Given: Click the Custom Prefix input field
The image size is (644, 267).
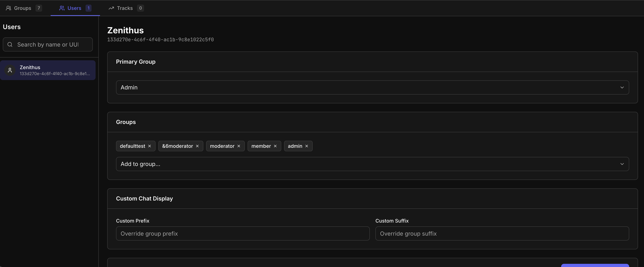Looking at the screenshot, I should click(242, 233).
